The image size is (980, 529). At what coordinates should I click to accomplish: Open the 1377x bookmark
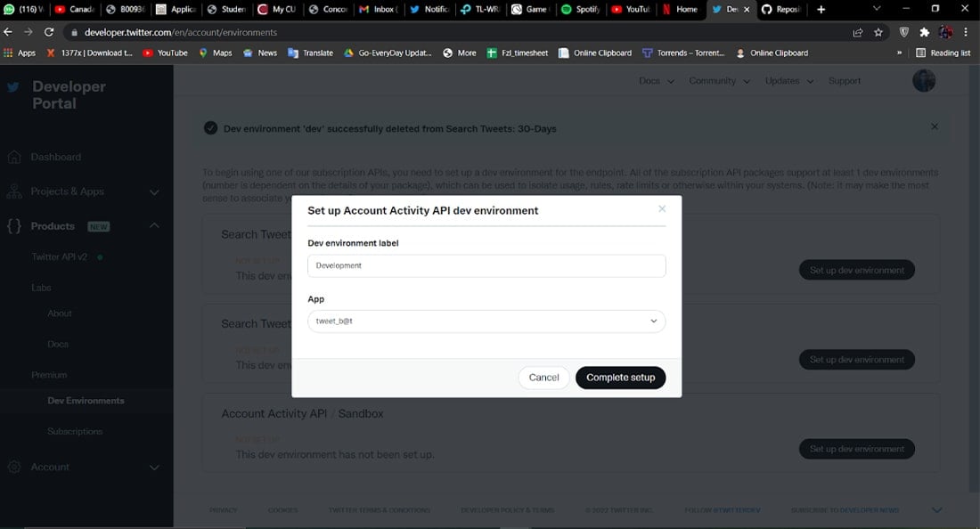click(x=89, y=53)
